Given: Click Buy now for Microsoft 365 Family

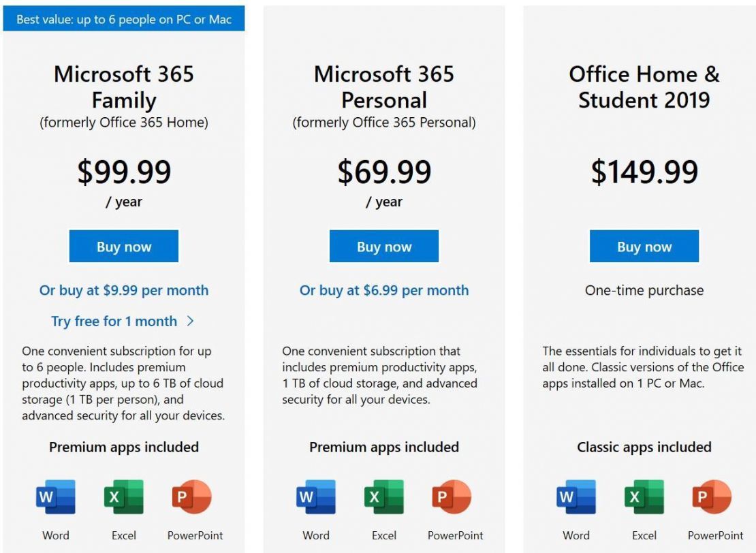Looking at the screenshot, I should [x=123, y=246].
